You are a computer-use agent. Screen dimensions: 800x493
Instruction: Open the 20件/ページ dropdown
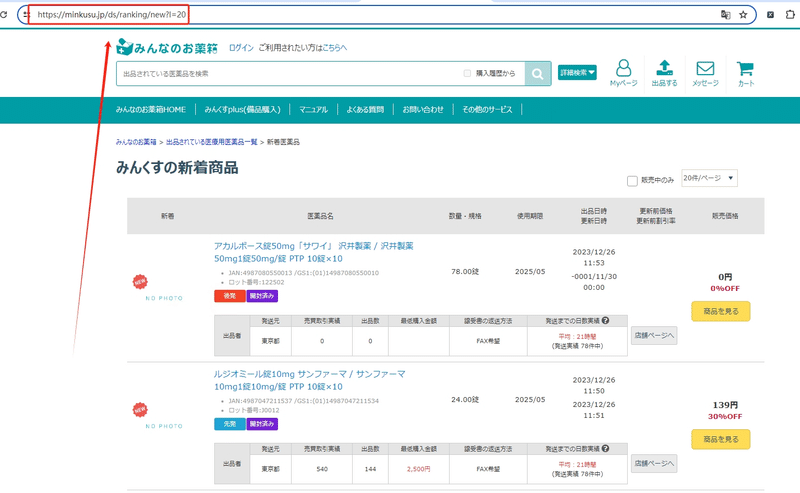click(709, 178)
